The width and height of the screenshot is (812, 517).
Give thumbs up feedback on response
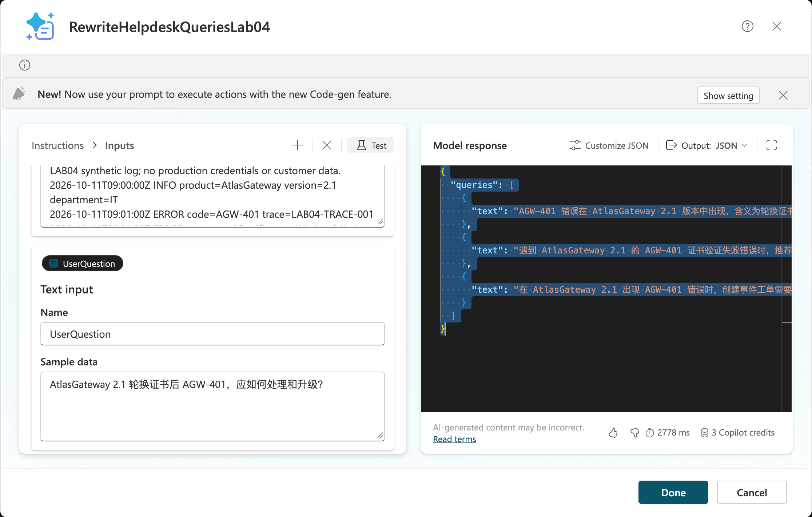[613, 433]
